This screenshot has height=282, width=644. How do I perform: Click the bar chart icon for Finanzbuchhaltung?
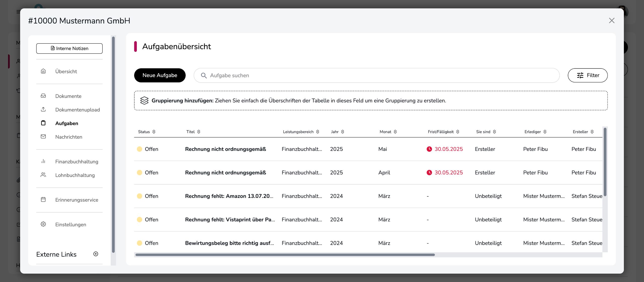(x=43, y=161)
